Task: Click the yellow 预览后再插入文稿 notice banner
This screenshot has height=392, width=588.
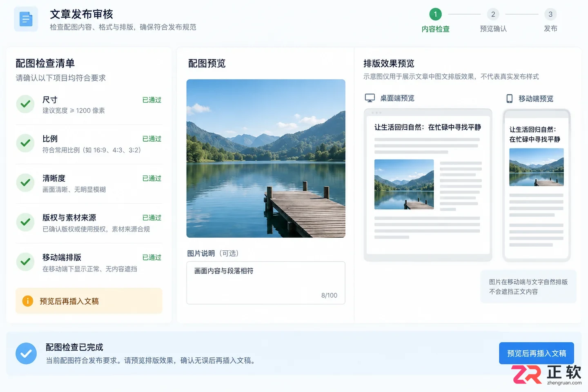Action: pyautogui.click(x=89, y=301)
